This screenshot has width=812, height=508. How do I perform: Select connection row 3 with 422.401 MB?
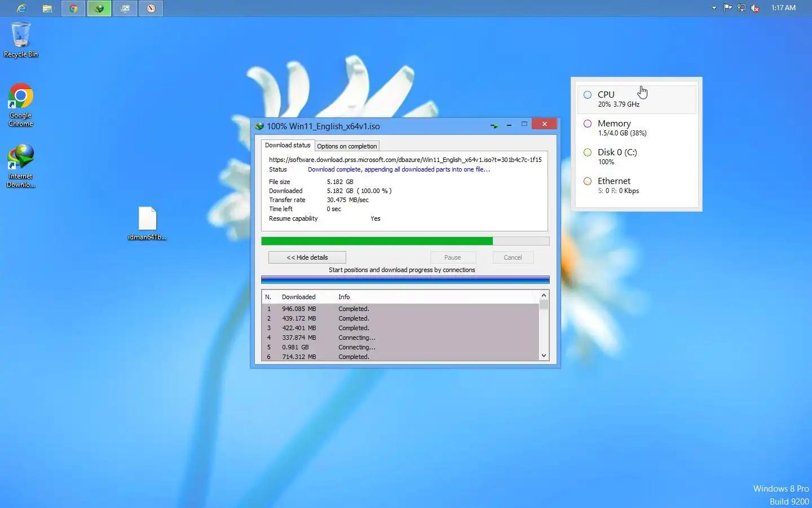(x=400, y=328)
